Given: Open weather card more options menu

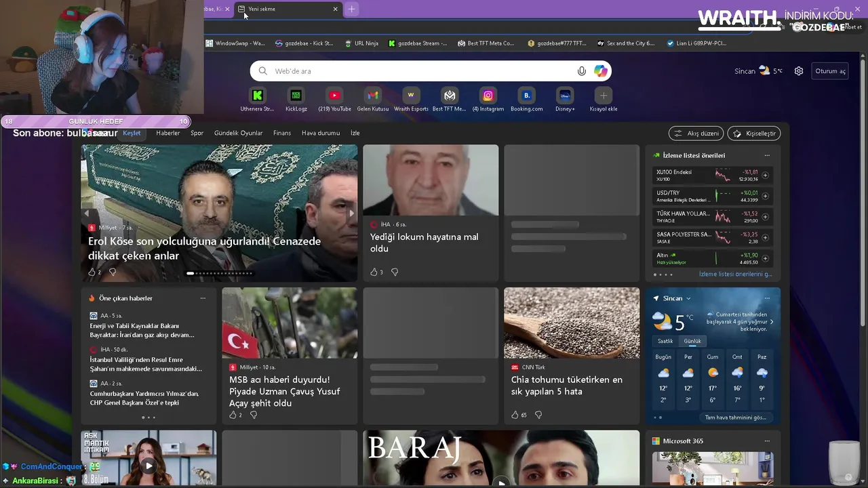Looking at the screenshot, I should click(767, 298).
